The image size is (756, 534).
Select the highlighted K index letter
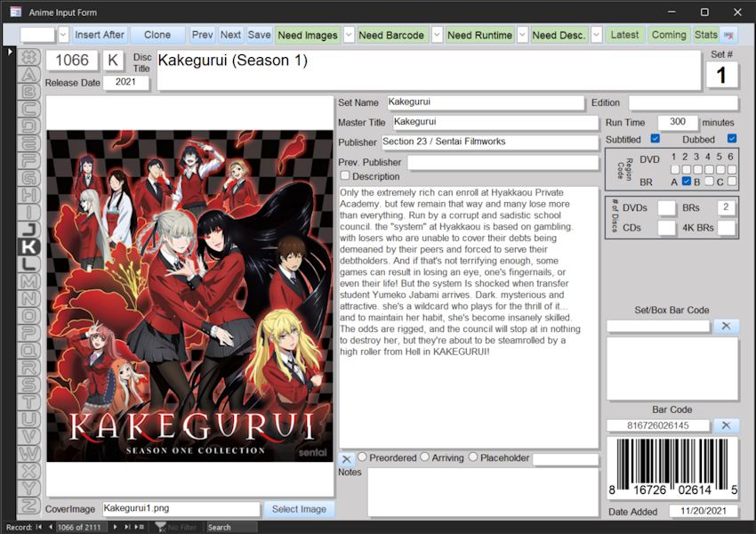28,247
